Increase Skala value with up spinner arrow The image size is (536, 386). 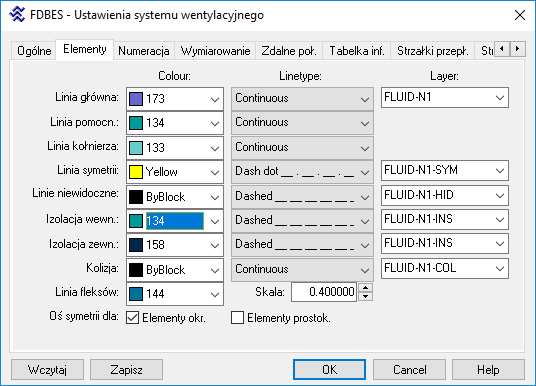(365, 288)
